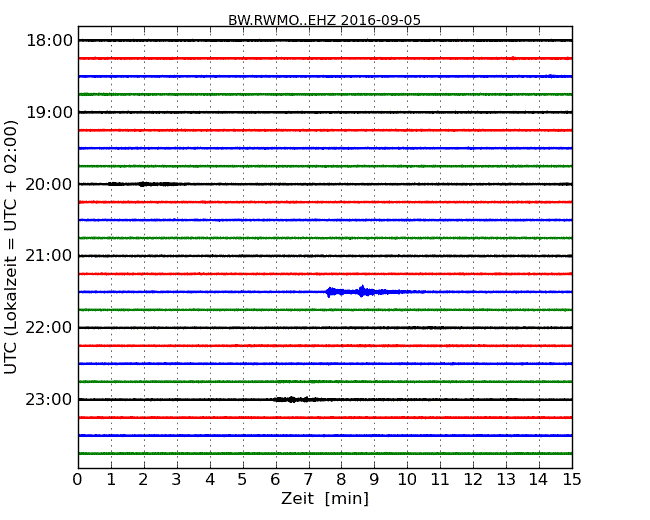Select the 23:00 y-axis time label
Viewport: 650px width, 520px height.
pyautogui.click(x=49, y=399)
